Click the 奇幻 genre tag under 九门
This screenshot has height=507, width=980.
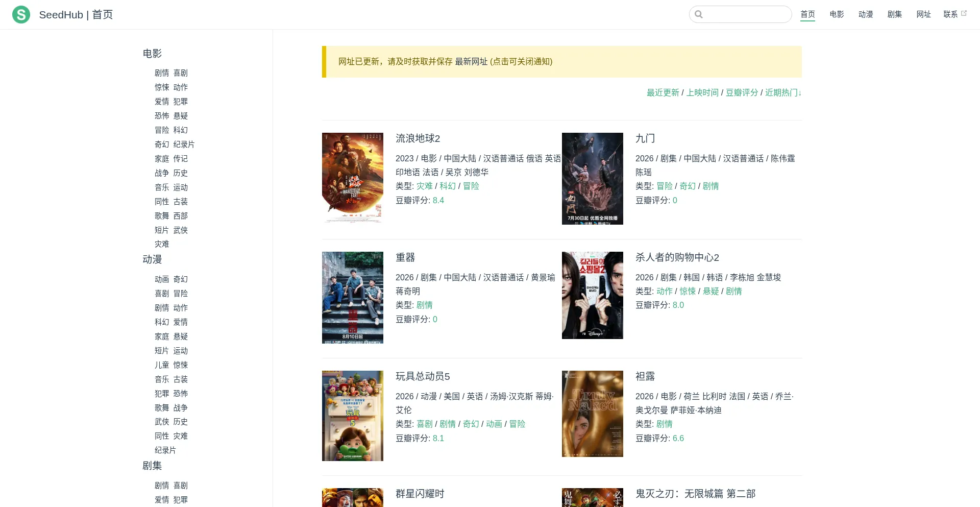click(x=688, y=186)
